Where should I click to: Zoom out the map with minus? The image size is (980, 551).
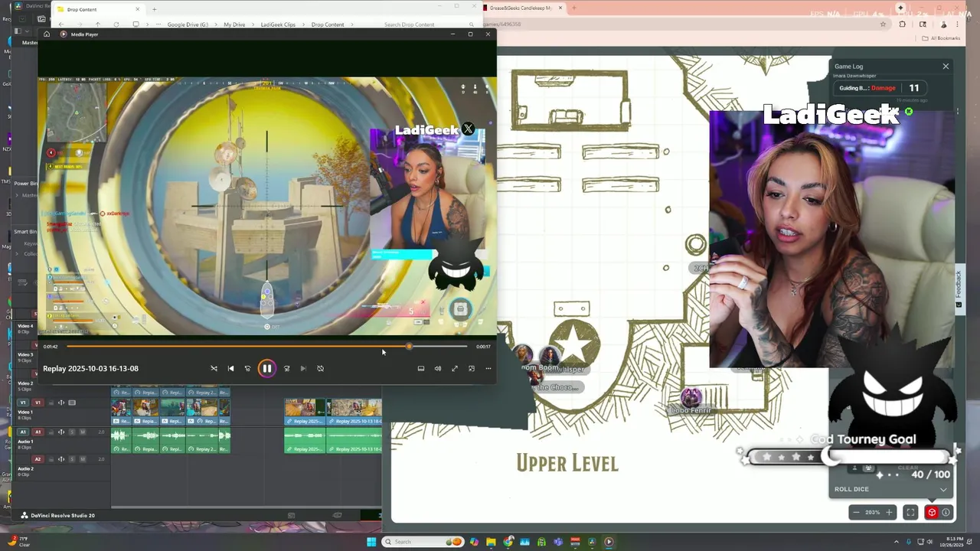[856, 512]
